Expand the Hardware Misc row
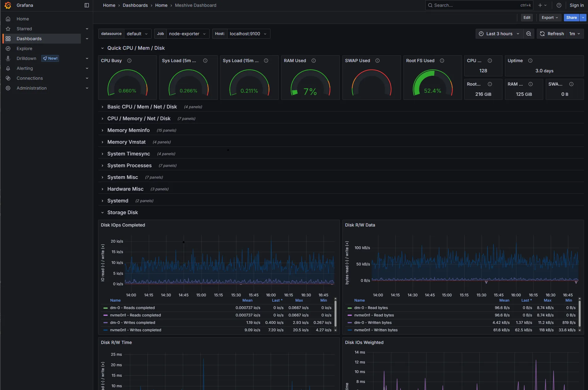This screenshot has width=588, height=390. tap(125, 189)
